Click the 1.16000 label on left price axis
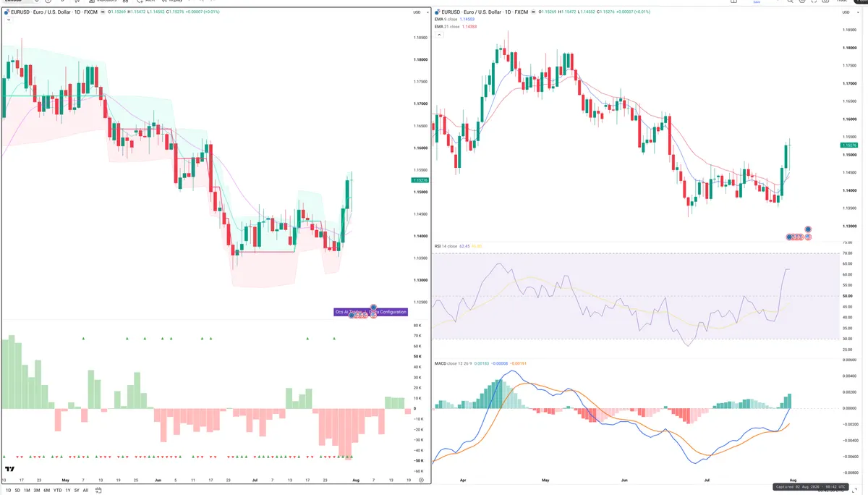 click(x=420, y=148)
